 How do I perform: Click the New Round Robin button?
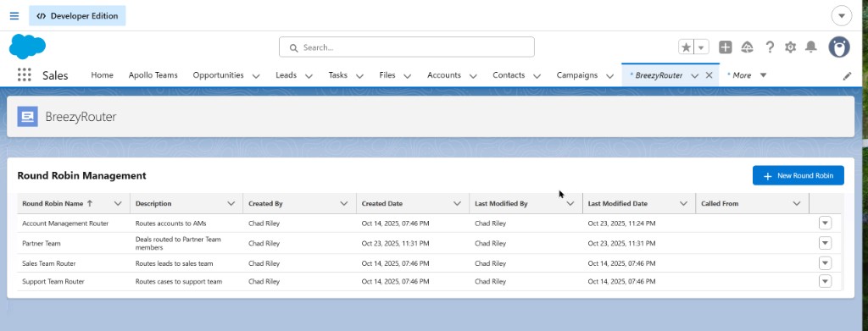click(x=798, y=176)
